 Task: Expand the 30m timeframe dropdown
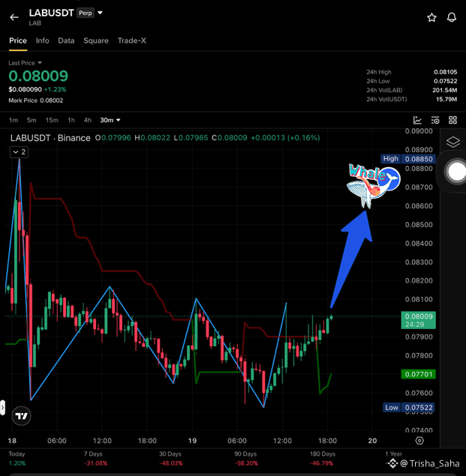pyautogui.click(x=110, y=120)
